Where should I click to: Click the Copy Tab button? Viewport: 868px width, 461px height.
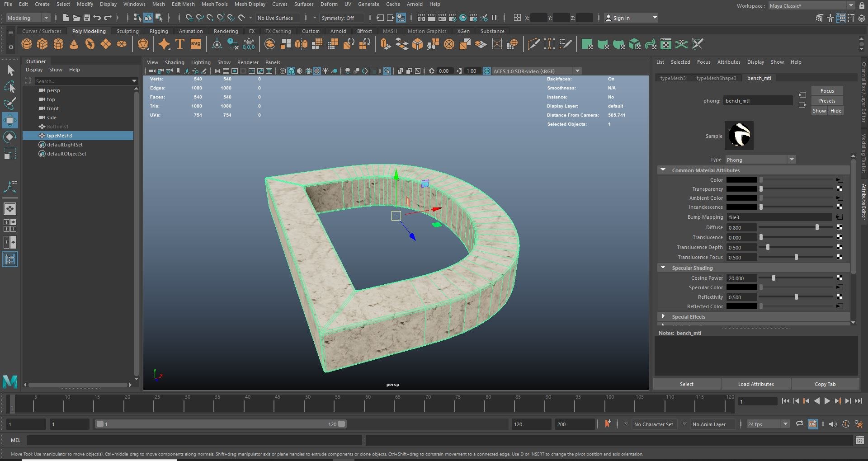point(825,384)
